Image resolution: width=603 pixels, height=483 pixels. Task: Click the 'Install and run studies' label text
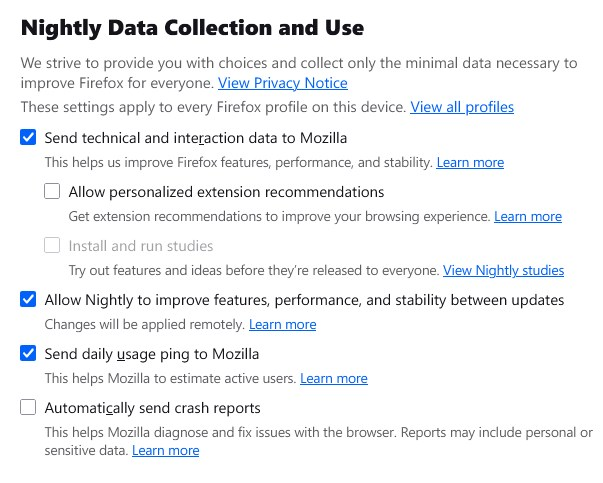click(x=141, y=246)
